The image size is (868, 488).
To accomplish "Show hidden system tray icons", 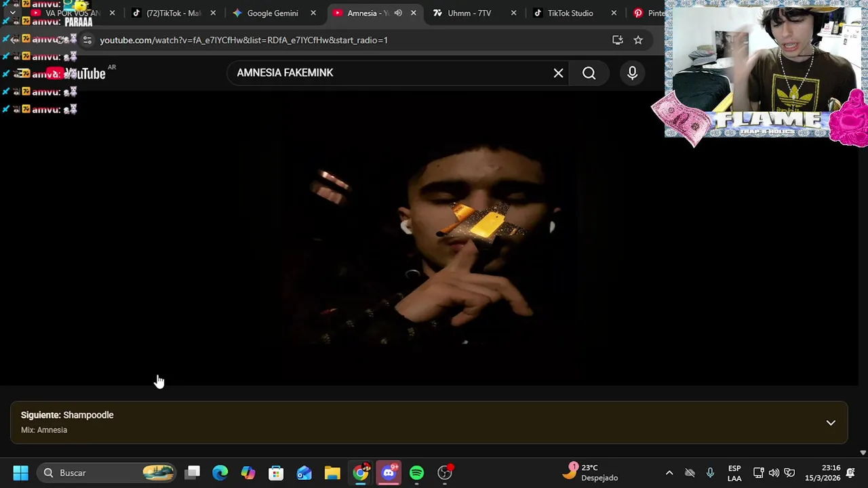I will click(x=669, y=472).
